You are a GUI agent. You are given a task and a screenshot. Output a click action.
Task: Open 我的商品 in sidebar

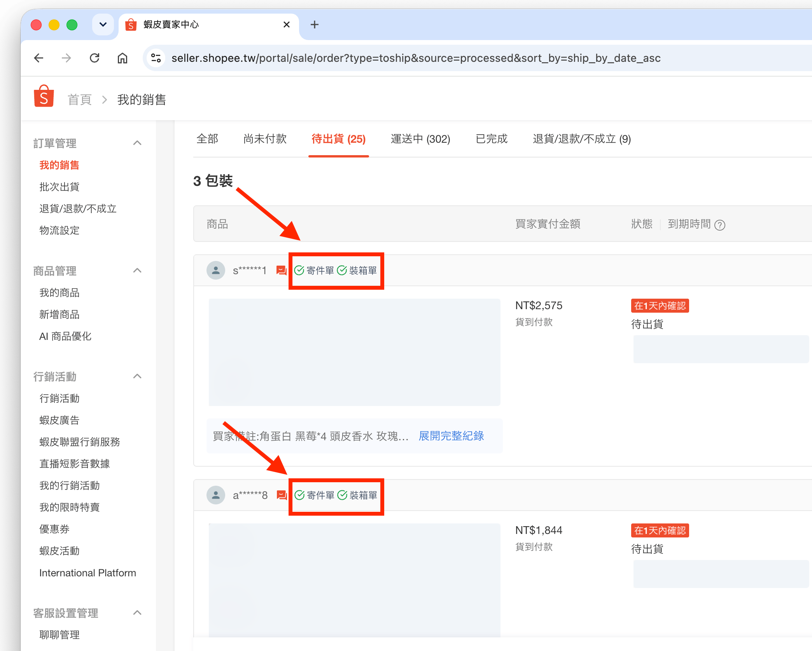click(x=59, y=293)
